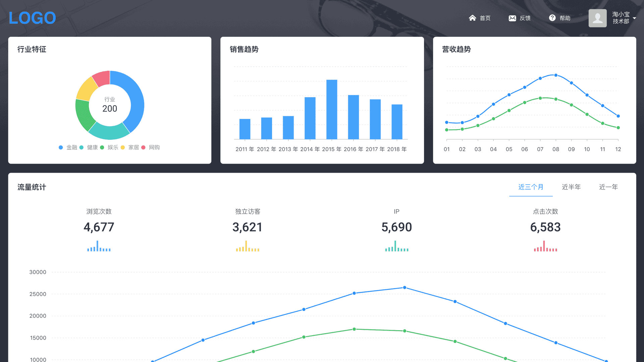Screen dimensions: 644x362
Task: Switch to the 近一年 tab
Action: (608, 187)
